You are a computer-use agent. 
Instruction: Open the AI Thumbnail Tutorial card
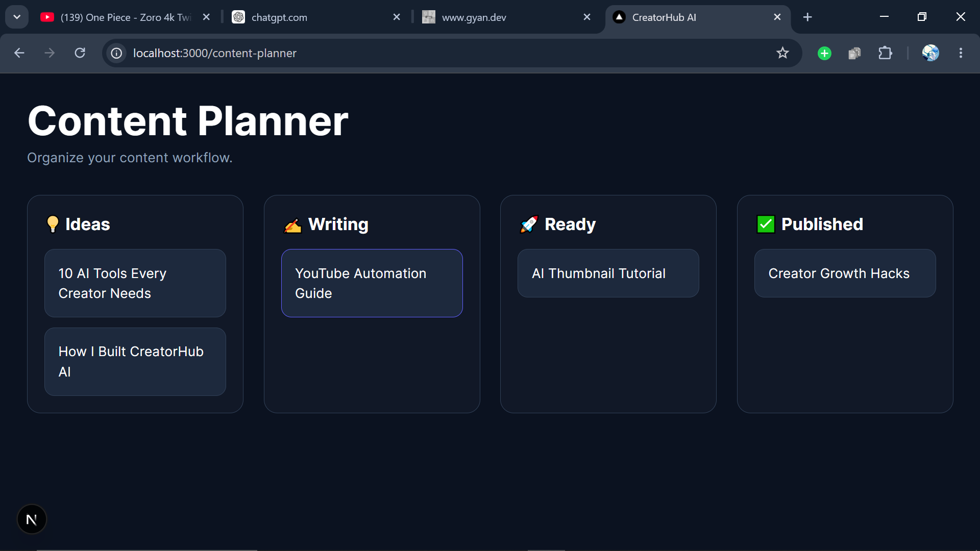(x=608, y=273)
